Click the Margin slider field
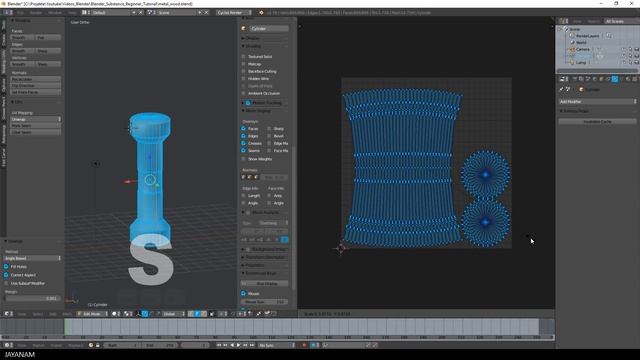Image resolution: width=640 pixels, height=360 pixels. click(33, 298)
